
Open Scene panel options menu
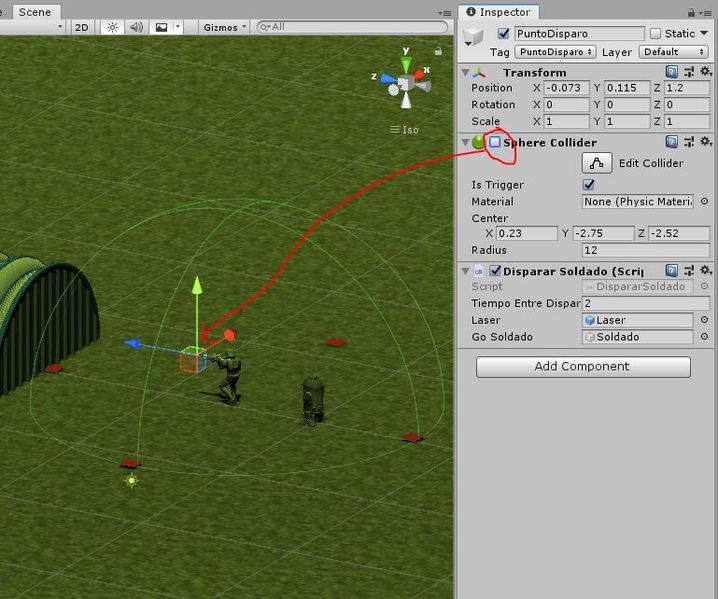click(x=444, y=13)
